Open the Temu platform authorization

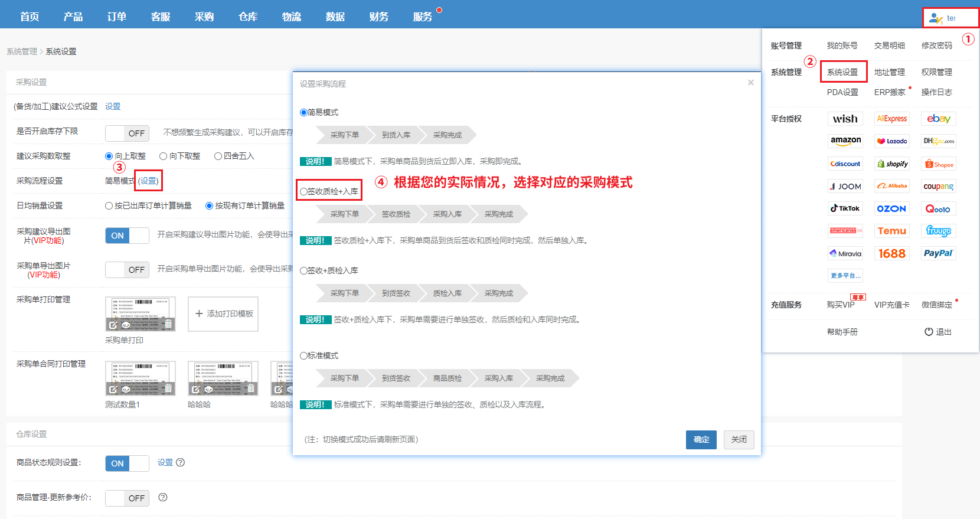click(891, 231)
